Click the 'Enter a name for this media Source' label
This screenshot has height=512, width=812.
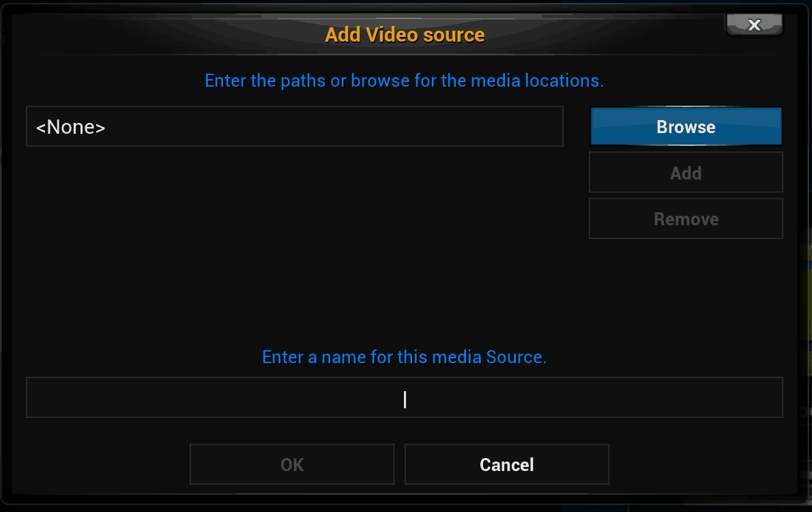[x=405, y=357]
